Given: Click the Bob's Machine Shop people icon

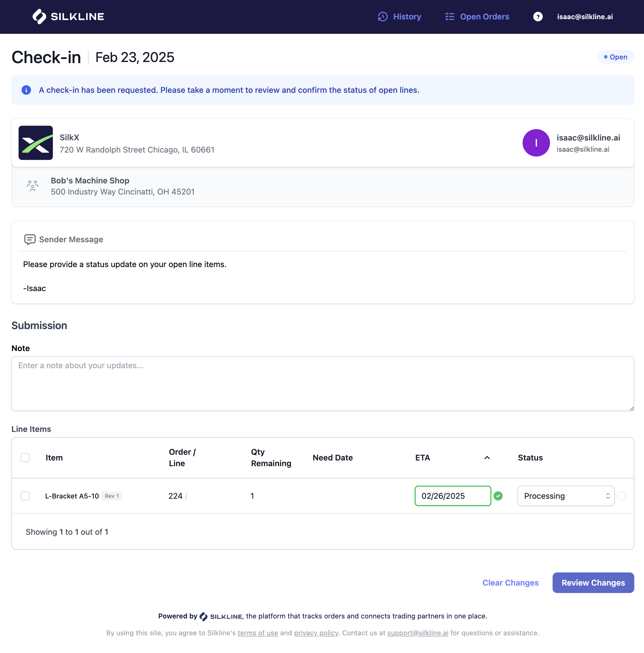Looking at the screenshot, I should coord(33,186).
